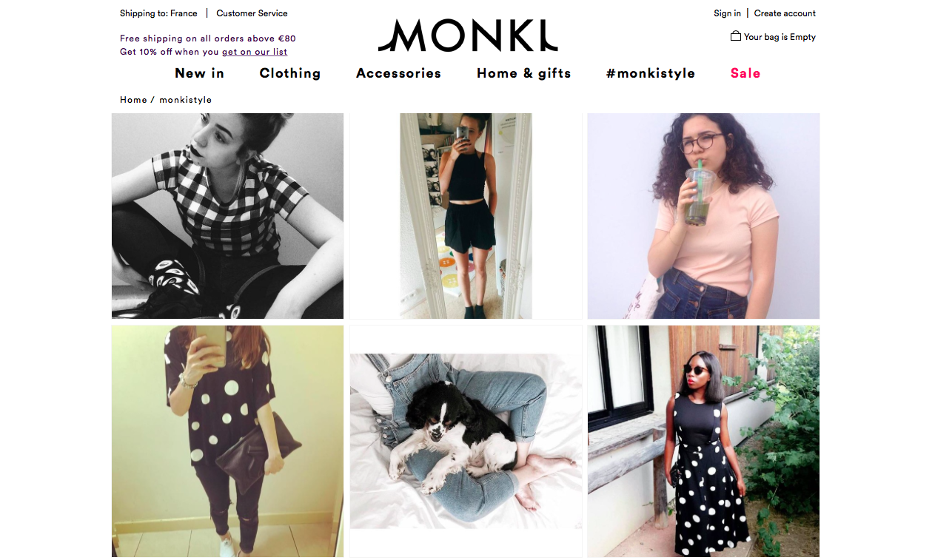Click the Monki logo
935x560 pixels.
(467, 36)
